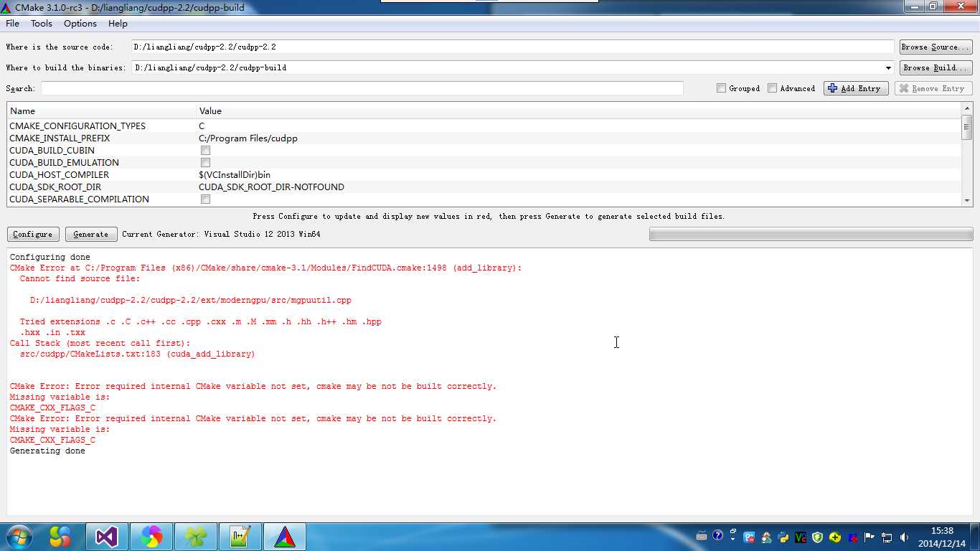Enable CUDA_BUILD_CUBIN checkbox
Image resolution: width=980 pixels, height=551 pixels.
205,151
